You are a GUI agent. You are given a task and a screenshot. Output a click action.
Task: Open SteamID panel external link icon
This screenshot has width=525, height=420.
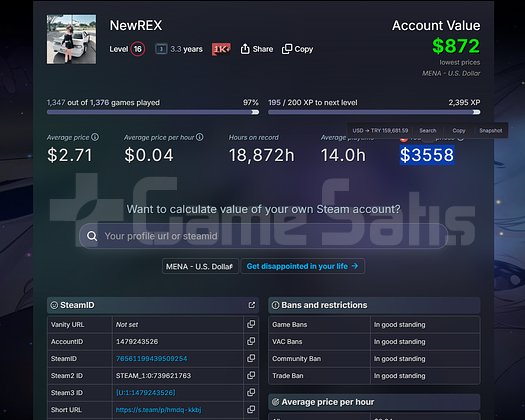252,305
